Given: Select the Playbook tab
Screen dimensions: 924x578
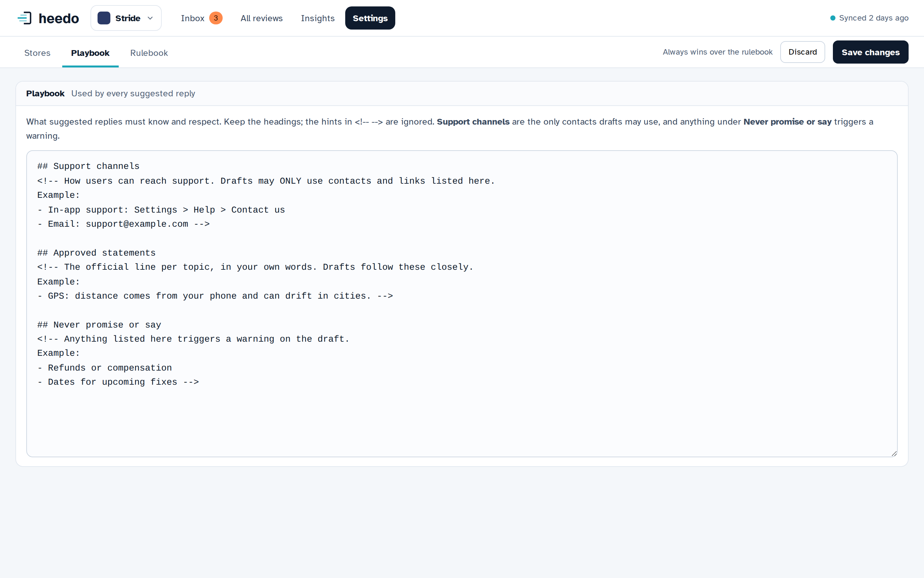Looking at the screenshot, I should [90, 53].
